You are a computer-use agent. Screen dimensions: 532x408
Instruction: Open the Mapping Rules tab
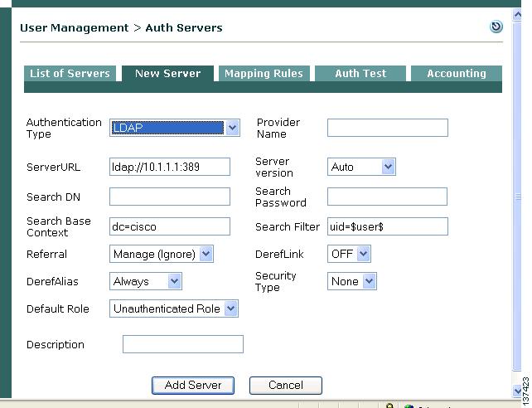point(264,74)
